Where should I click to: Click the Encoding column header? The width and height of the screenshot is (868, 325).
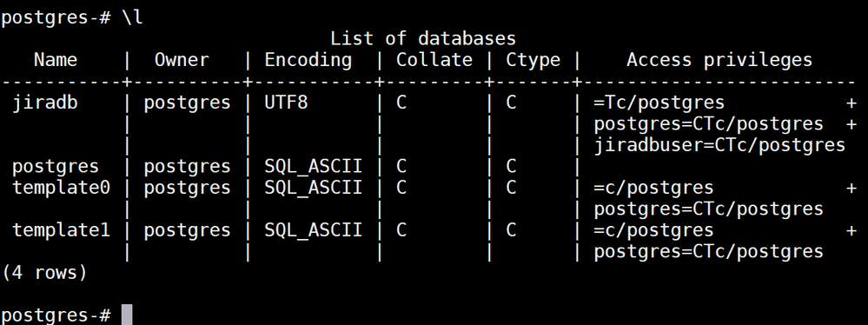(308, 60)
